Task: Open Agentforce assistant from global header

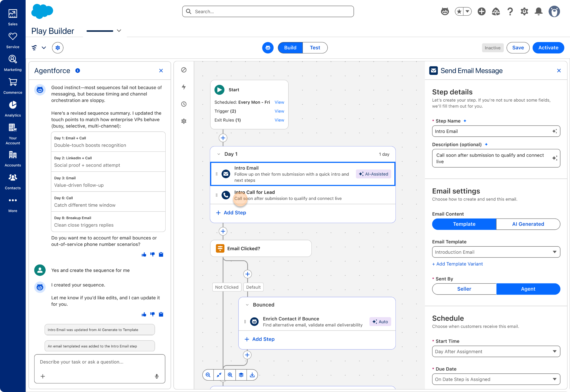Action: point(445,11)
